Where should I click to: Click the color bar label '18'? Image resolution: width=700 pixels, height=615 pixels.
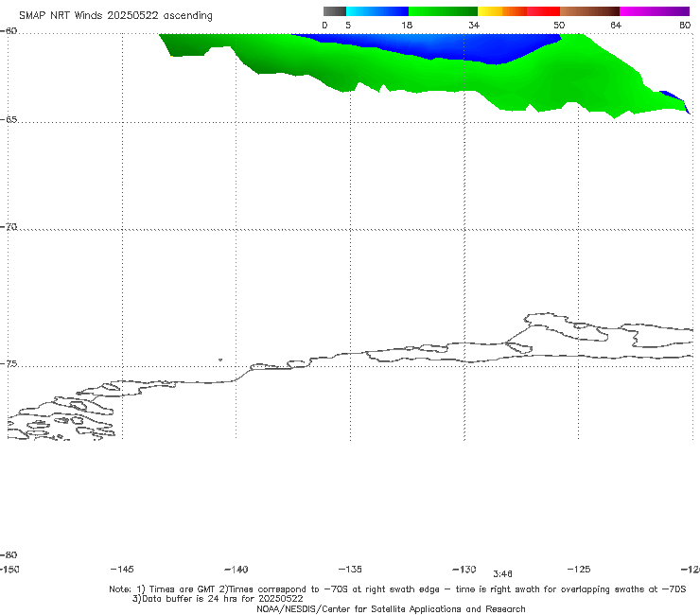tap(407, 25)
